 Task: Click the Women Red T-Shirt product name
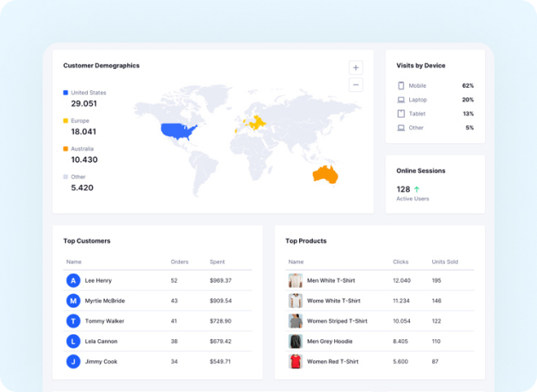coord(332,361)
